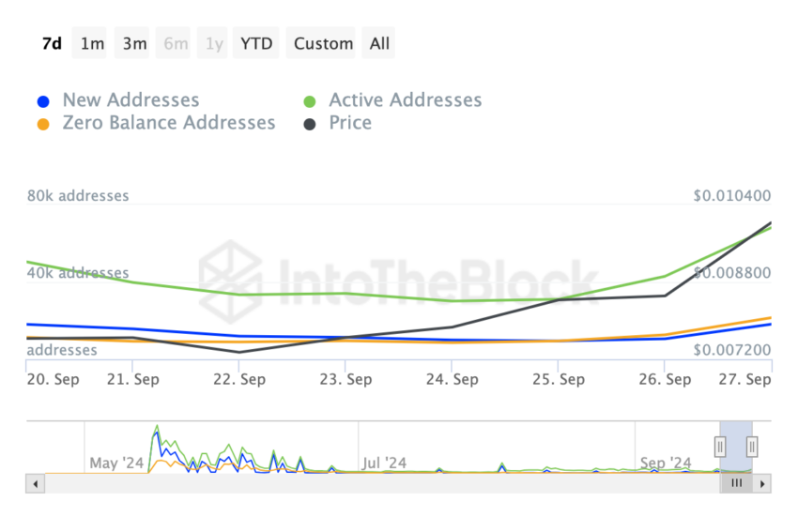The height and width of the screenshot is (532, 798).
Task: Click the navigator scroll left arrow
Action: pos(35,484)
